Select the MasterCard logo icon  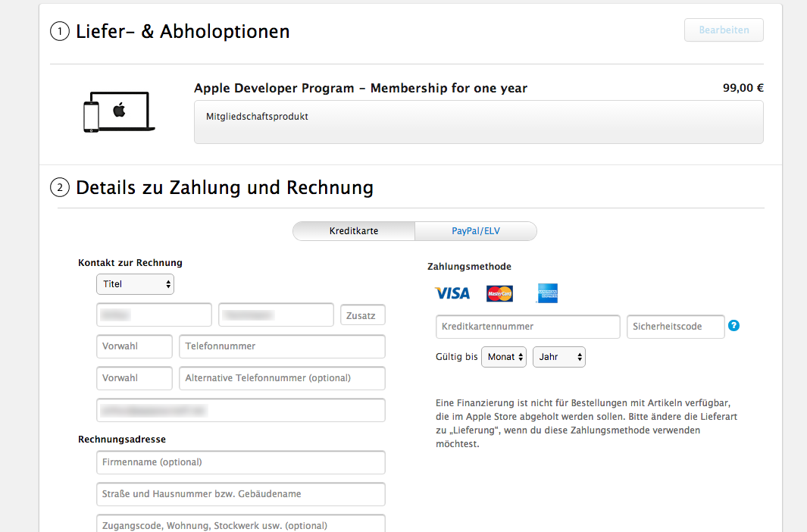tap(499, 294)
